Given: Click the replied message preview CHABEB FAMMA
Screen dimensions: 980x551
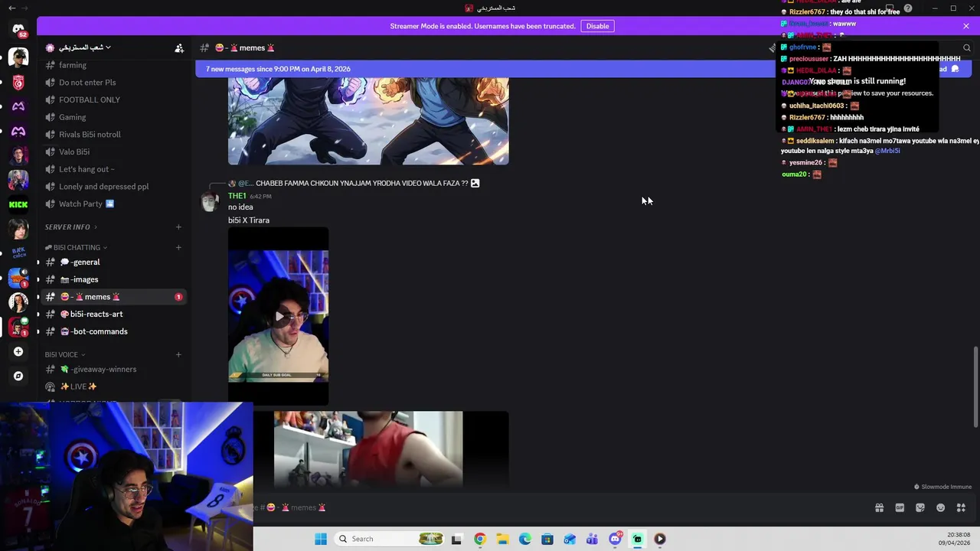Looking at the screenshot, I should click(361, 184).
